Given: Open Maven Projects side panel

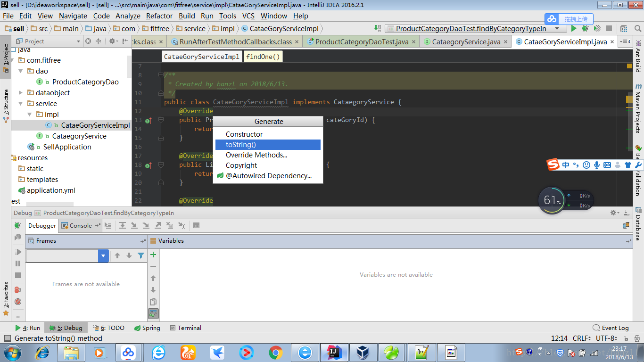Looking at the screenshot, I should coord(638,108).
